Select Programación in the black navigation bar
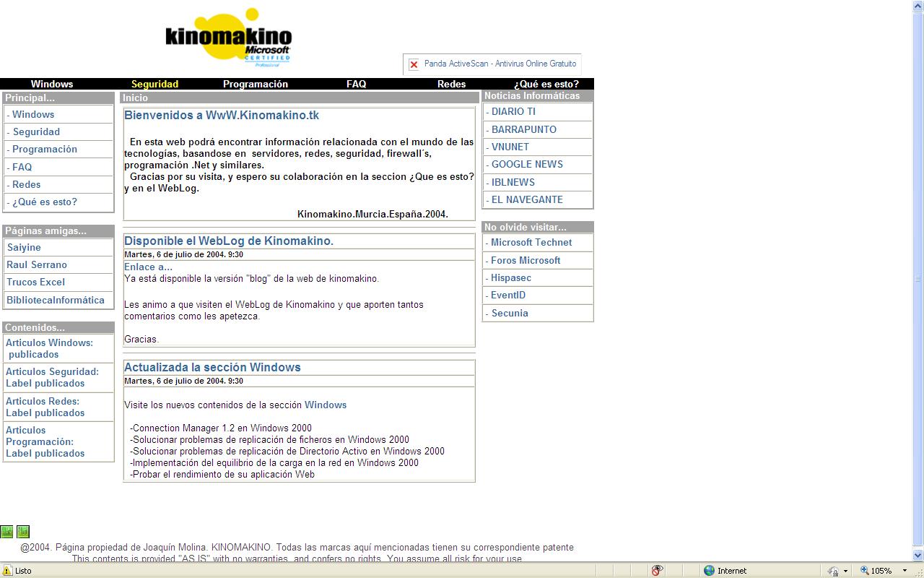Image resolution: width=924 pixels, height=578 pixels. click(255, 84)
